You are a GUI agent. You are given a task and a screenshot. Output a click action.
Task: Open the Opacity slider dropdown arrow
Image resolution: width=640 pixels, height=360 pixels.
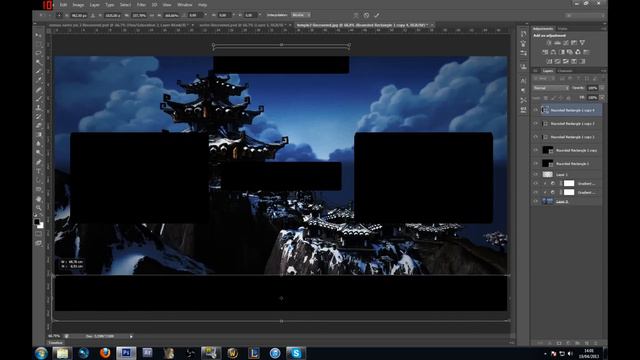(602, 88)
